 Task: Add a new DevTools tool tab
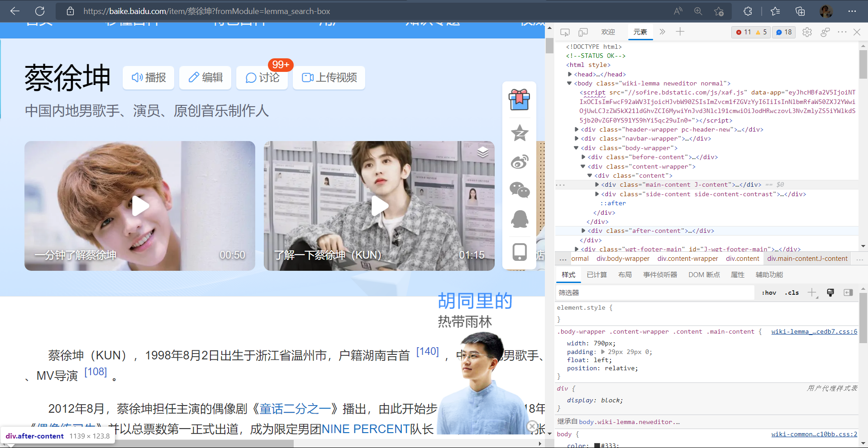coord(680,32)
